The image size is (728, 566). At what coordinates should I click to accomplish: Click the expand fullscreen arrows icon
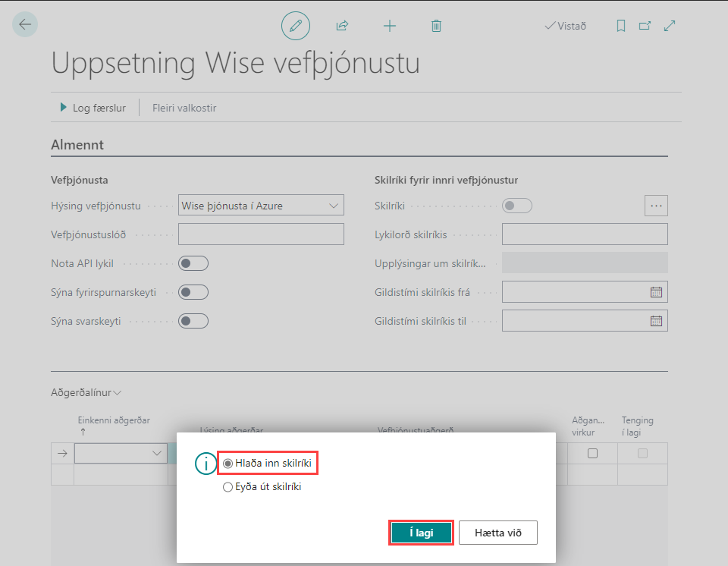click(670, 26)
